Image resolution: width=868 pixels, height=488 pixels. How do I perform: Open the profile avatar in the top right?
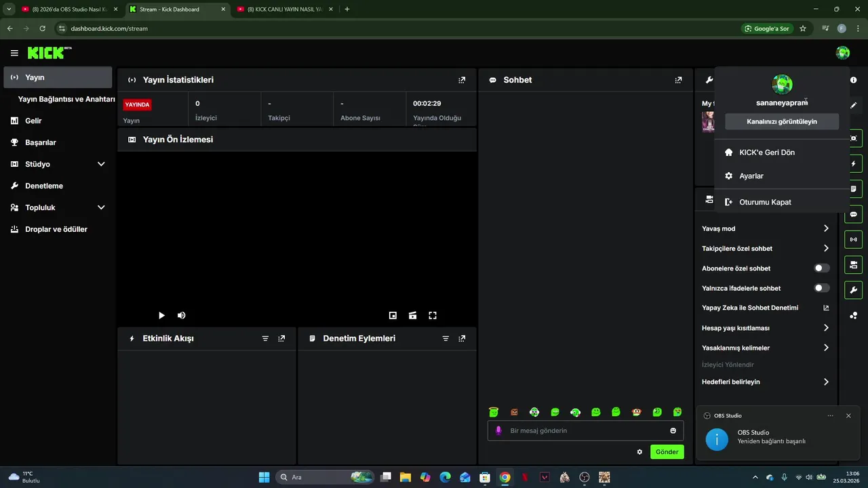(843, 53)
